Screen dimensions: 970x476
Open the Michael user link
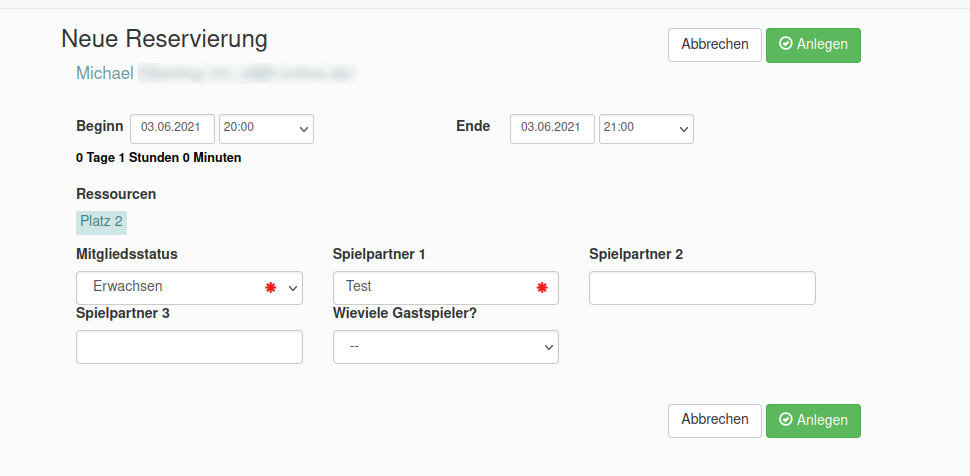pos(105,73)
